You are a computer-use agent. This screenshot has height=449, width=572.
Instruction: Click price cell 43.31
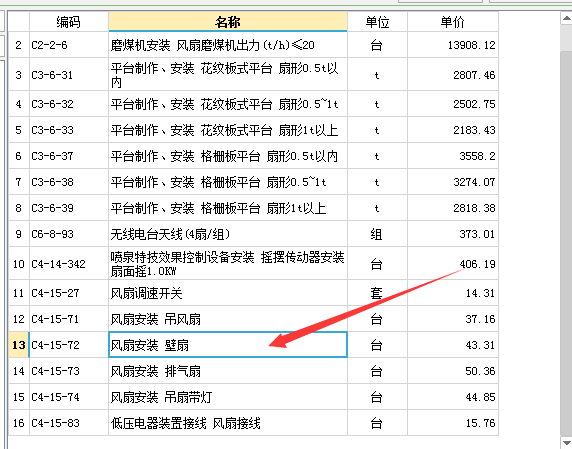(x=453, y=345)
